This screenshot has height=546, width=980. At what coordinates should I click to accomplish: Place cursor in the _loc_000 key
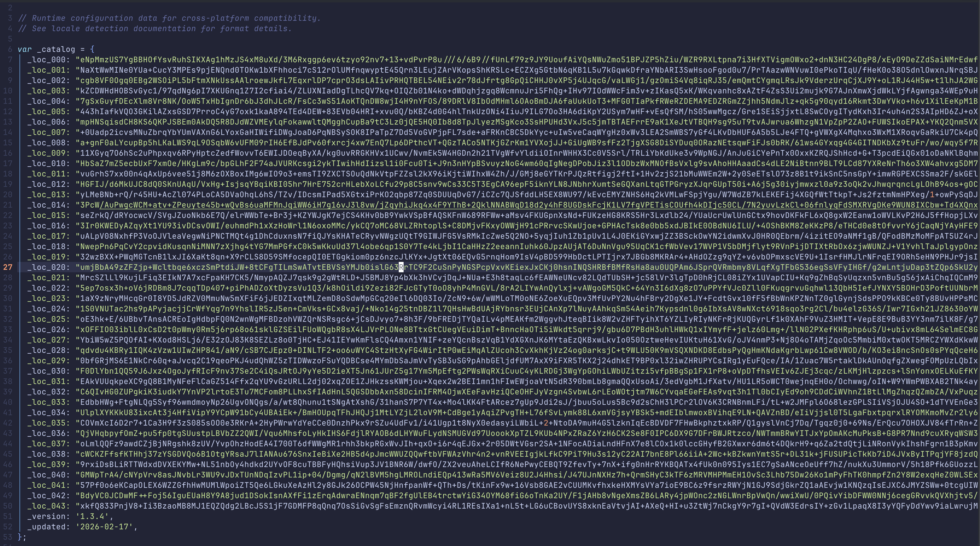[48, 59]
